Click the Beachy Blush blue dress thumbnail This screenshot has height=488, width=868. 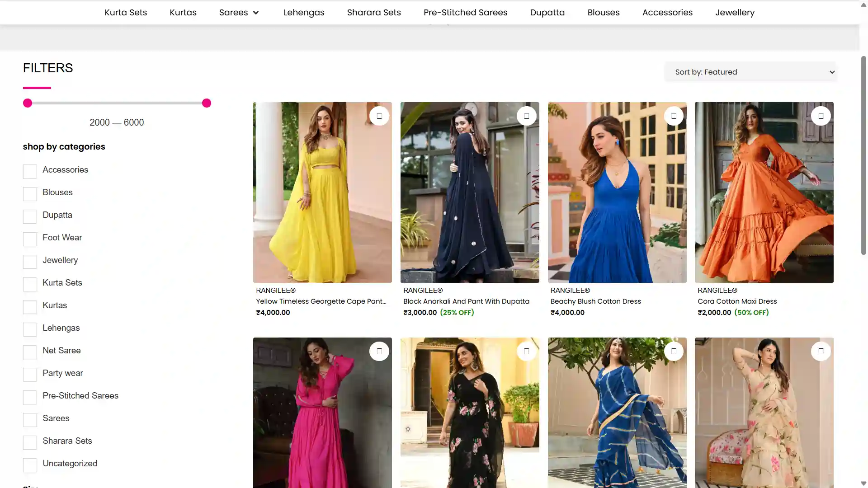(617, 192)
